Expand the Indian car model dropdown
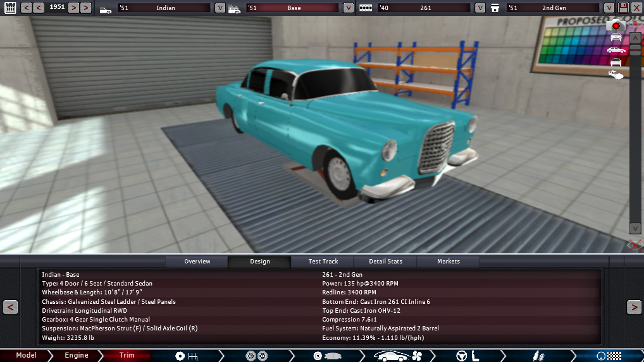 click(220, 8)
